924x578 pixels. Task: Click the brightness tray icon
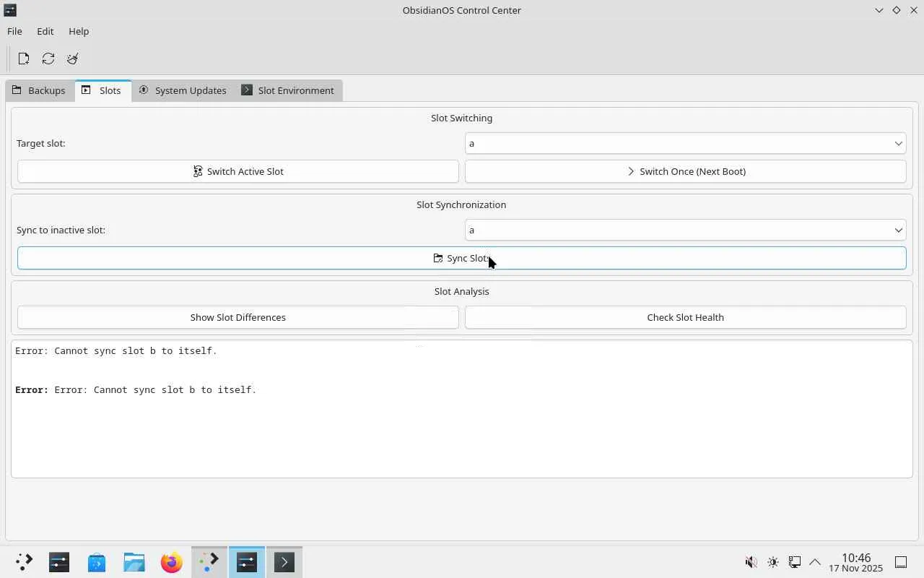[773, 562]
